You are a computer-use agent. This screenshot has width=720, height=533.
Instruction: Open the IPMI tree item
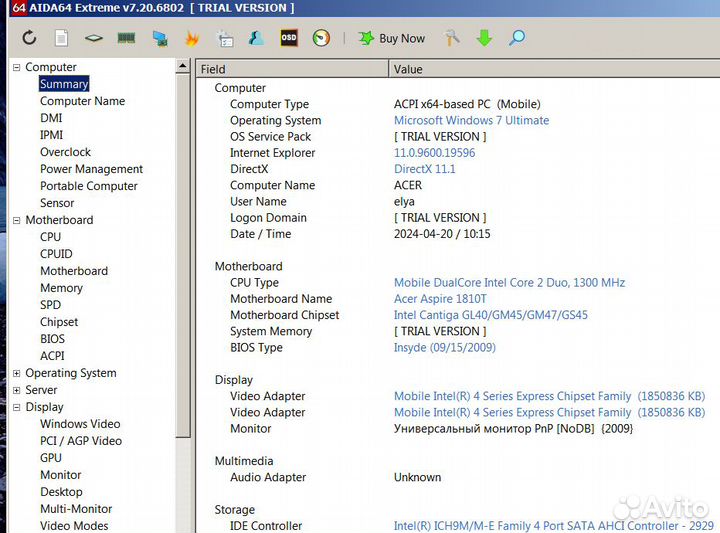click(x=51, y=135)
